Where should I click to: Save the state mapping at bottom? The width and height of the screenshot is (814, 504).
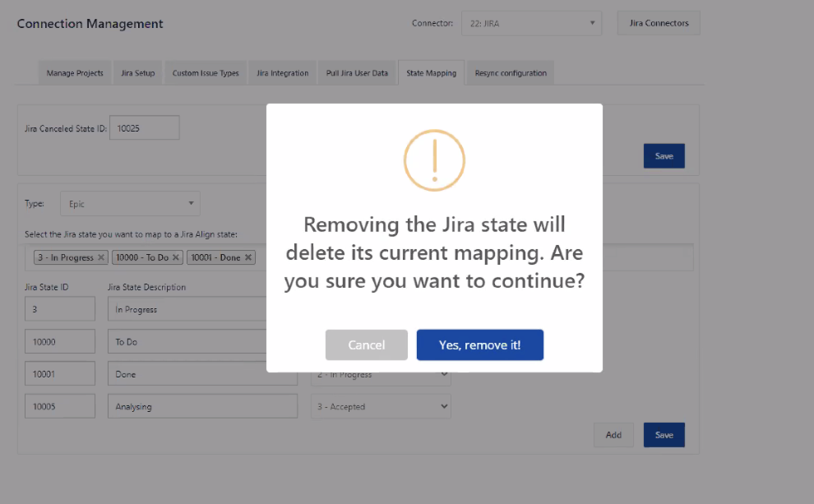(x=664, y=435)
